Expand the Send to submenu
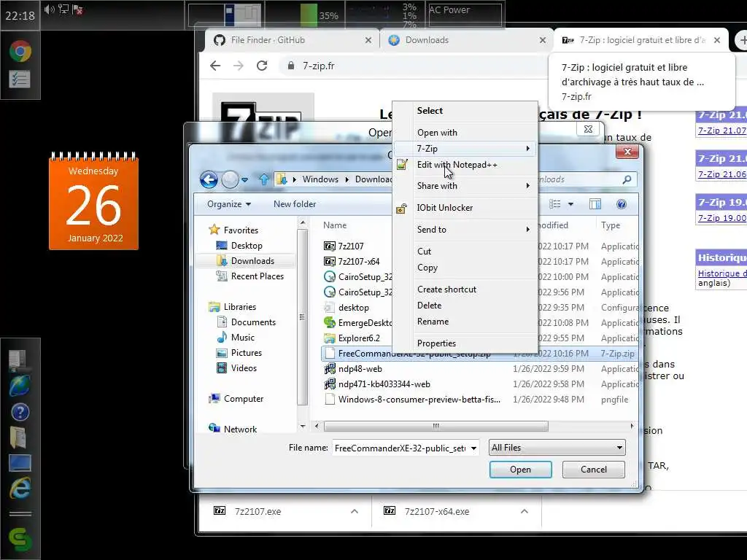Viewport: 747px width, 560px height. point(465,230)
